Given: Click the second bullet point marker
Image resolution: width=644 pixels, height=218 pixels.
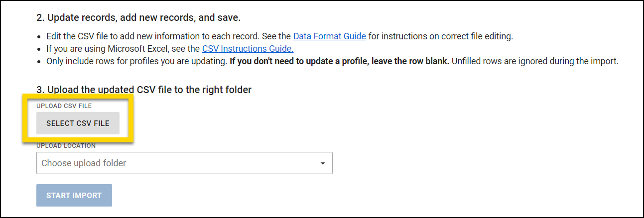Looking at the screenshot, I should tap(39, 49).
